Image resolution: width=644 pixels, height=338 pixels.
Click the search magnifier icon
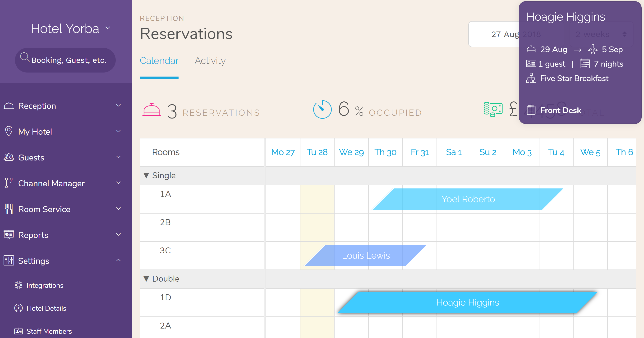pos(25,57)
